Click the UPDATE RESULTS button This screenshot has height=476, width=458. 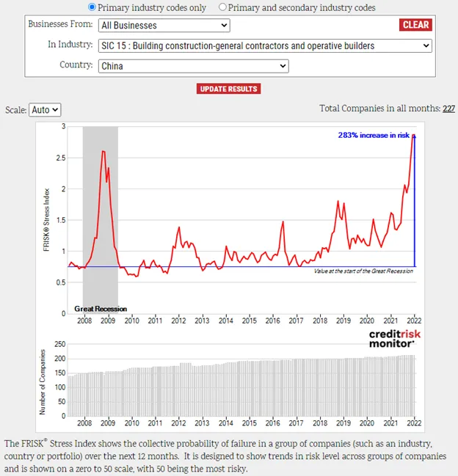pyautogui.click(x=228, y=89)
